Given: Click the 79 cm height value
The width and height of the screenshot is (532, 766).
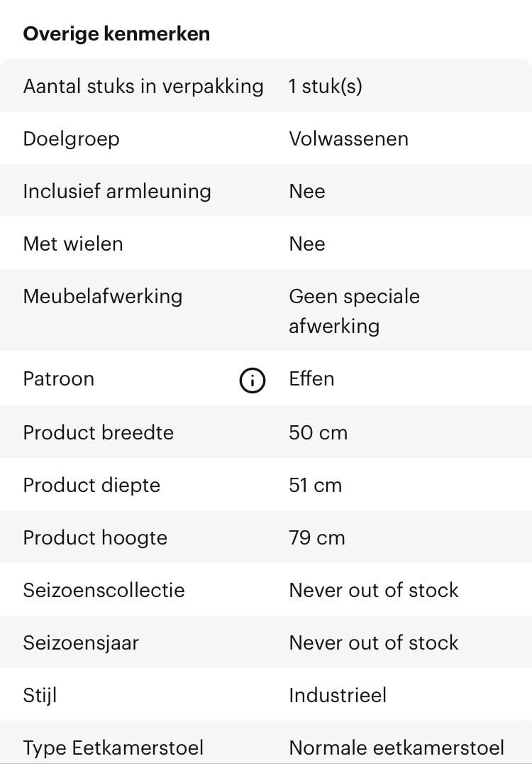Looking at the screenshot, I should point(316,537).
